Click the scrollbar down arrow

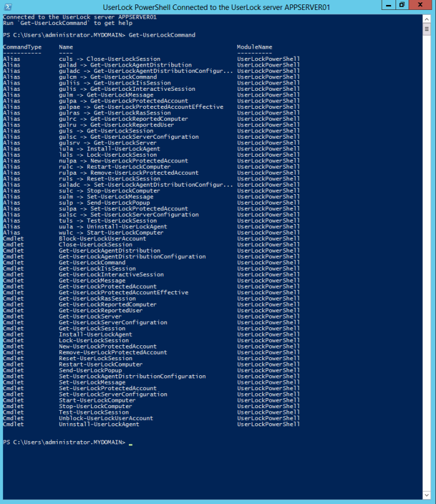(x=427, y=495)
